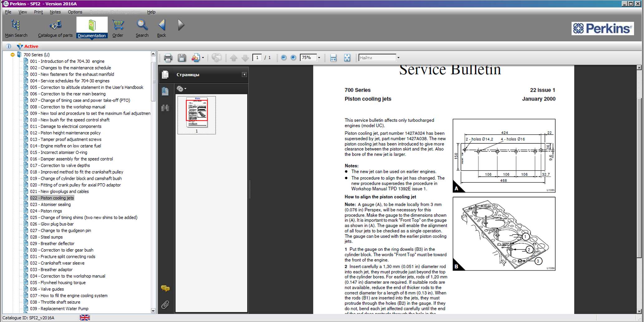Zoom in with the plus button

pyautogui.click(x=293, y=58)
